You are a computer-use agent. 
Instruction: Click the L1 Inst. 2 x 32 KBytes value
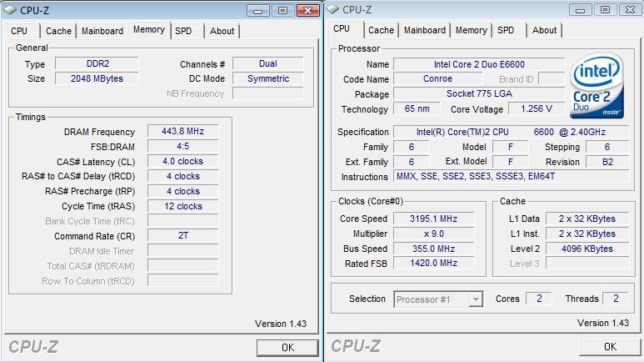tap(587, 234)
